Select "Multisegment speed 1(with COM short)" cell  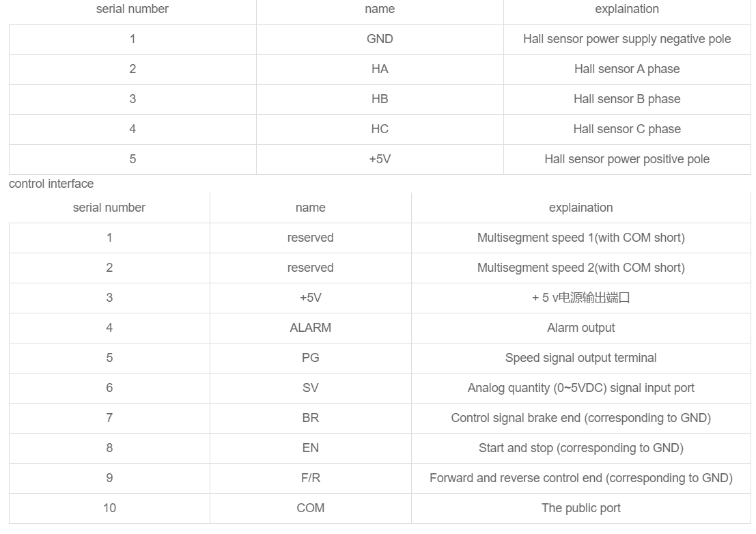[x=580, y=238]
